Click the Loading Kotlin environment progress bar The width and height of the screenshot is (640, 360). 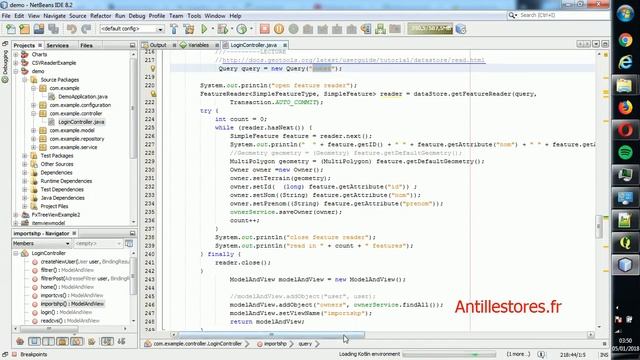point(449,354)
